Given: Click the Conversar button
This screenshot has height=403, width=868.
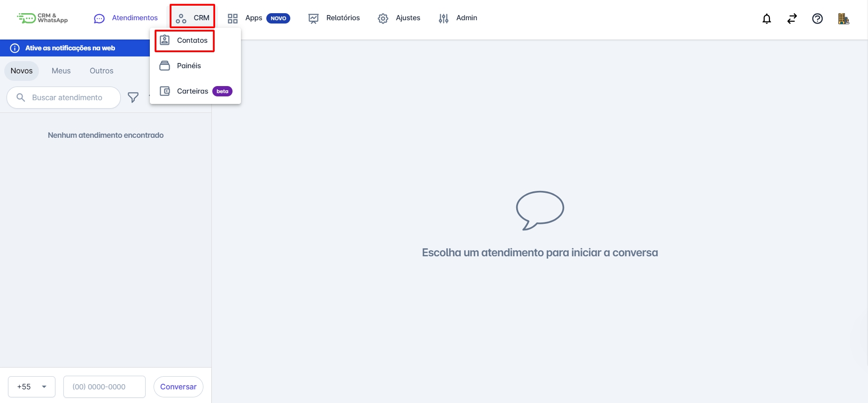Looking at the screenshot, I should pyautogui.click(x=178, y=387).
